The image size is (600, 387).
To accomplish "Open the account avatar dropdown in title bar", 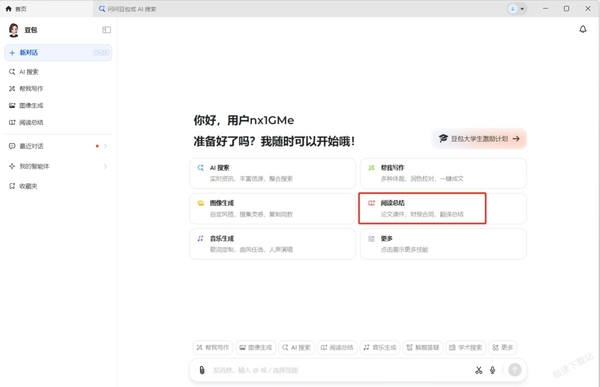I will point(517,9).
